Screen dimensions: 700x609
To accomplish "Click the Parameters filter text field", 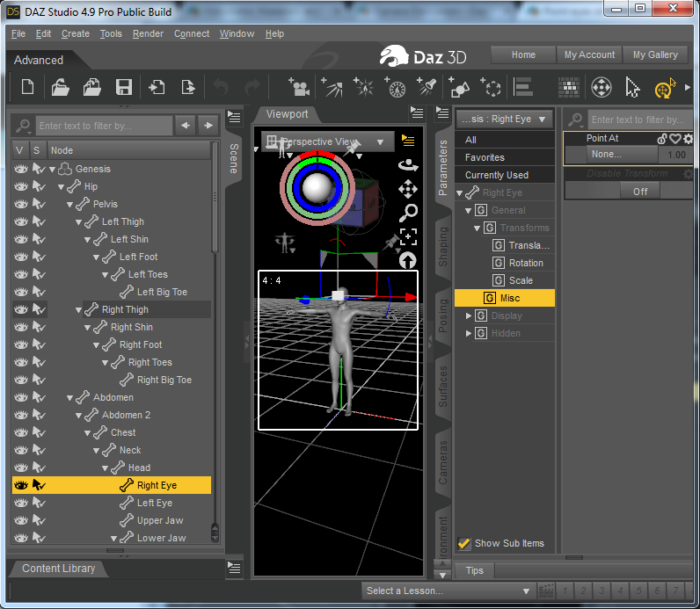I will pos(640,120).
